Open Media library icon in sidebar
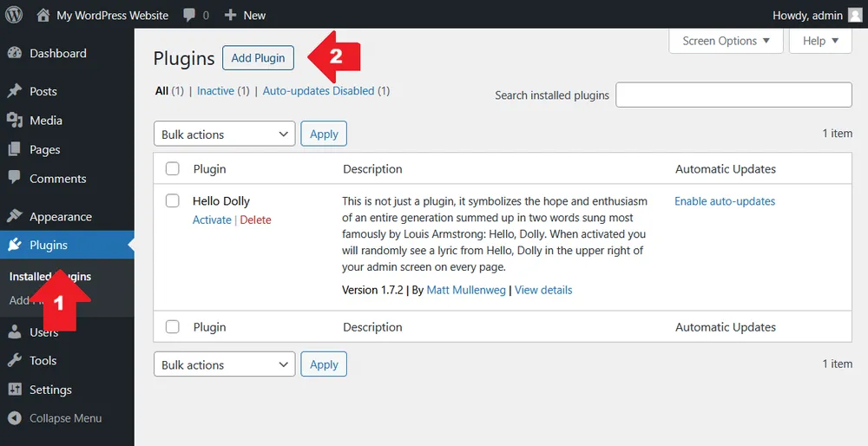Image resolution: width=868 pixels, height=446 pixels. point(15,121)
